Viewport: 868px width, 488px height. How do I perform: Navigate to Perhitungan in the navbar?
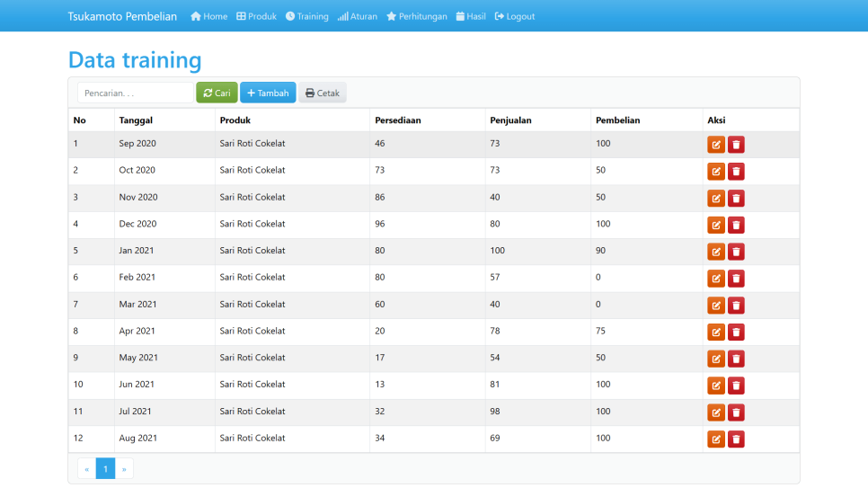click(x=416, y=16)
